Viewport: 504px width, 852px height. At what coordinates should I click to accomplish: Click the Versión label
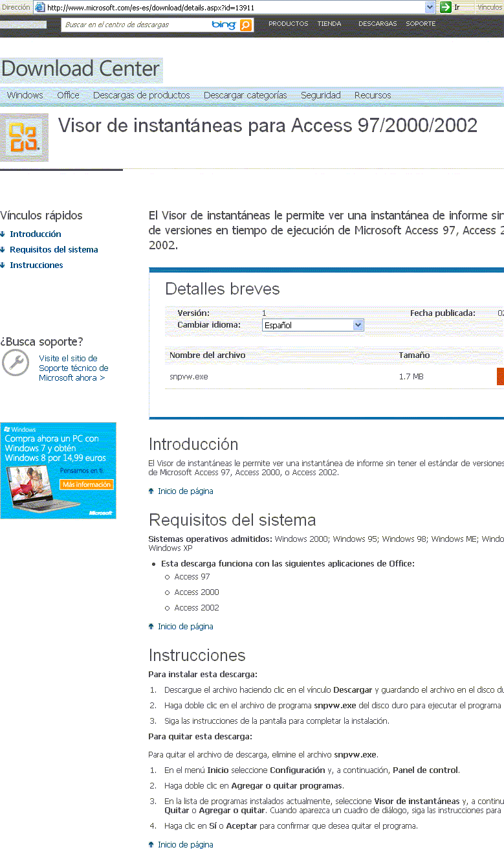pyautogui.click(x=193, y=313)
